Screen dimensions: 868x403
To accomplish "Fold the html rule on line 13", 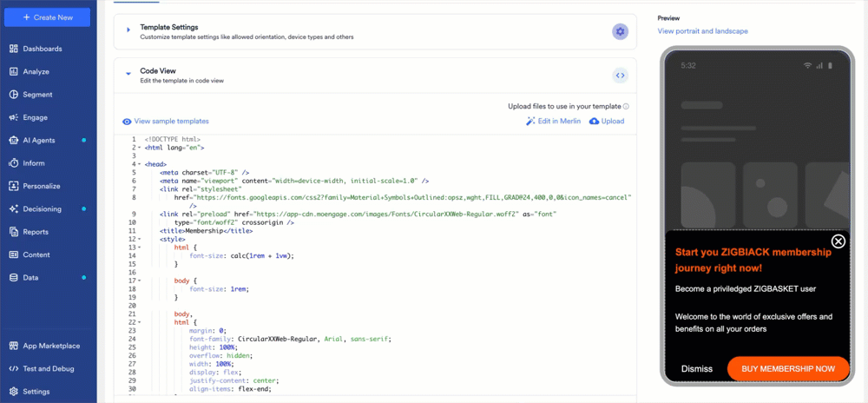I will 139,247.
